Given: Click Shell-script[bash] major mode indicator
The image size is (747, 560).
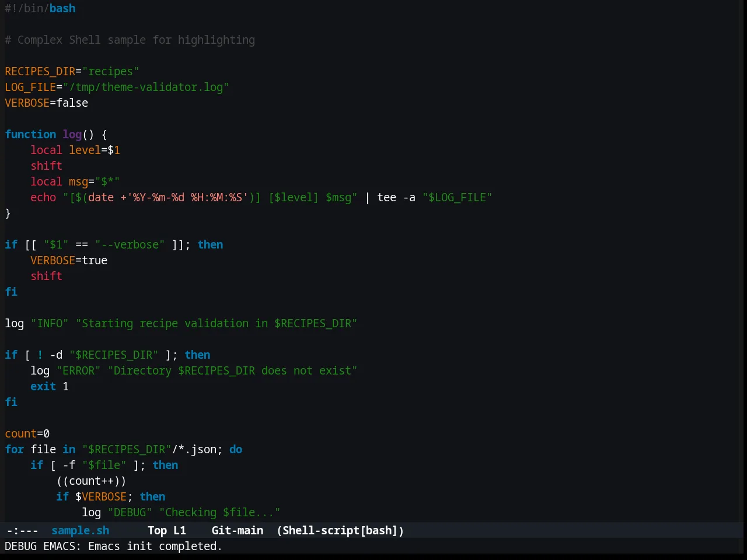Looking at the screenshot, I should coord(340,530).
